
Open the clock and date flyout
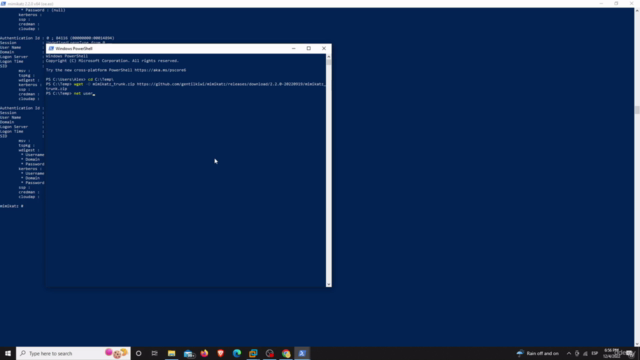pos(611,353)
